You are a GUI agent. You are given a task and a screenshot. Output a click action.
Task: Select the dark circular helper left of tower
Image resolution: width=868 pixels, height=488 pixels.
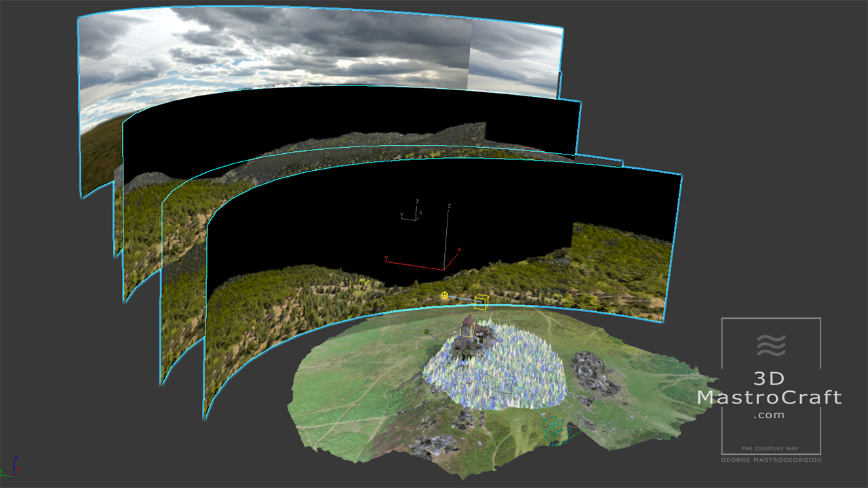(x=427, y=332)
